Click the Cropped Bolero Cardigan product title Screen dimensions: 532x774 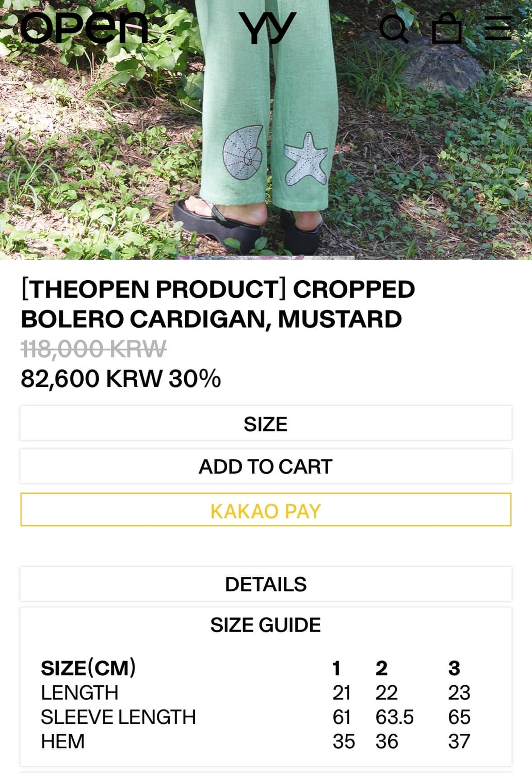[217, 304]
